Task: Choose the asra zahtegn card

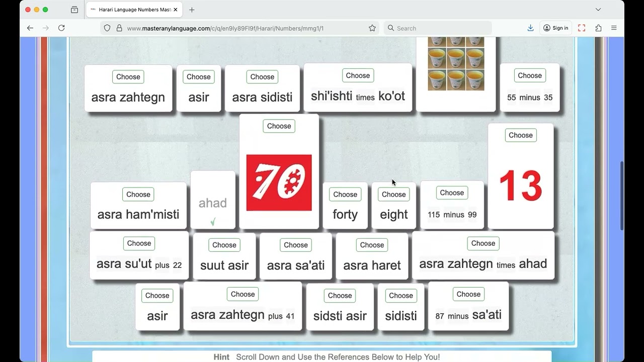Action: tap(128, 77)
